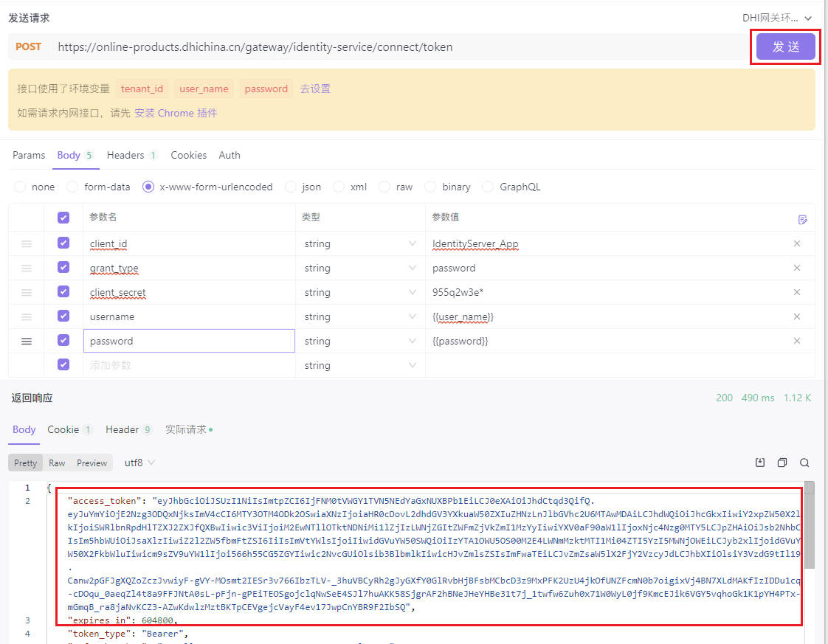
Task: Click the bulk edit icon in 参数值 header
Action: 803,219
